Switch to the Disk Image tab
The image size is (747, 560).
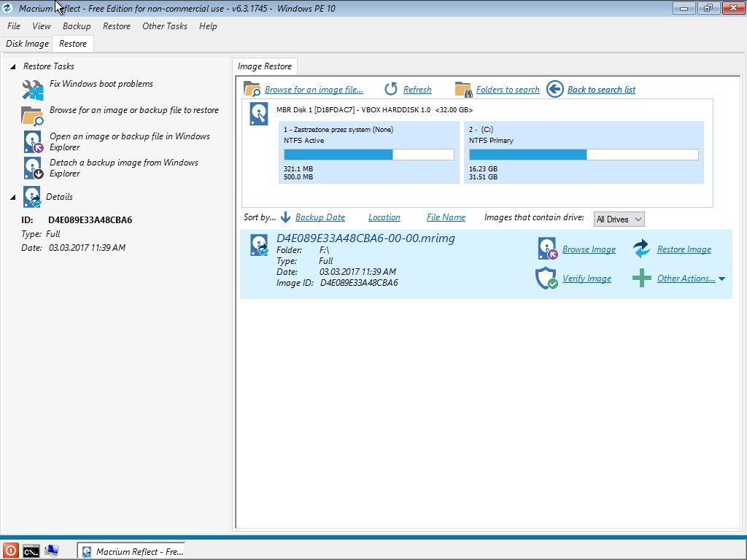(27, 44)
